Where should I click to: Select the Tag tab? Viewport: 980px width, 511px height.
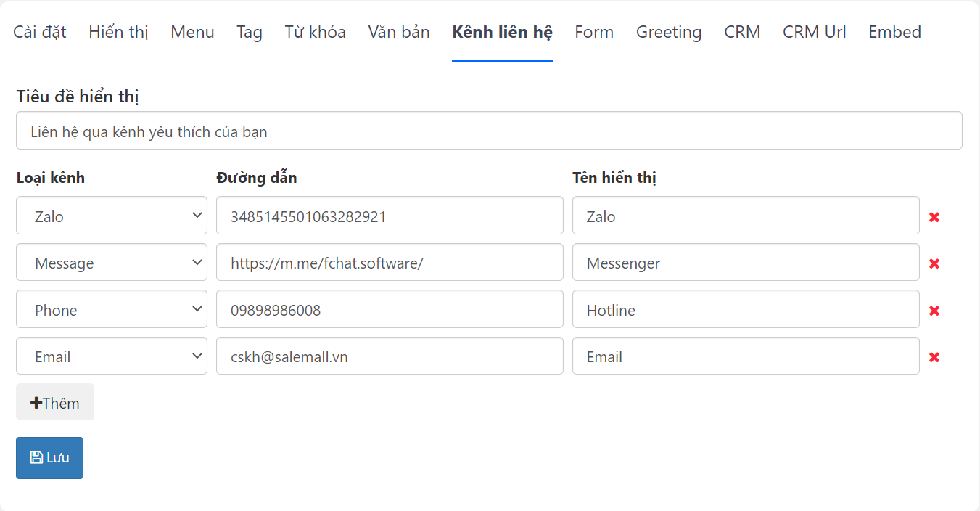250,32
